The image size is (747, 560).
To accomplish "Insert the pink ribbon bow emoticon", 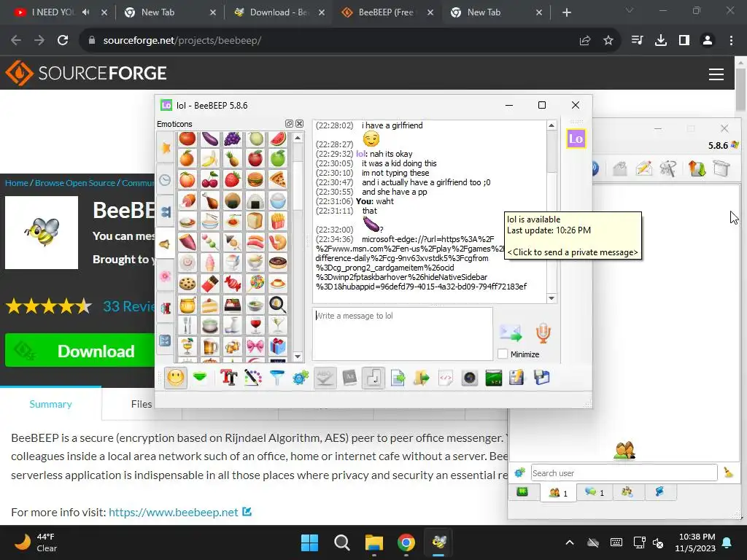I will [255, 346].
